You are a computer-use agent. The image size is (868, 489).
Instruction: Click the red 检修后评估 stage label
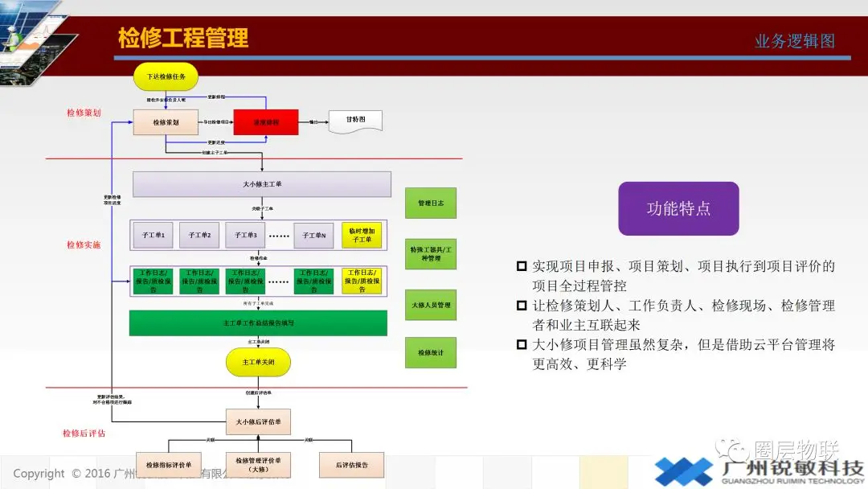point(84,434)
